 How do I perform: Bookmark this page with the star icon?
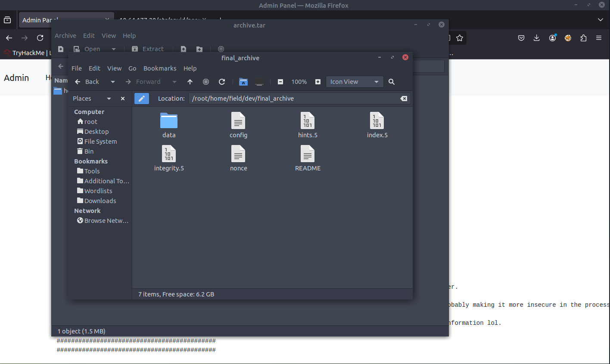[460, 38]
